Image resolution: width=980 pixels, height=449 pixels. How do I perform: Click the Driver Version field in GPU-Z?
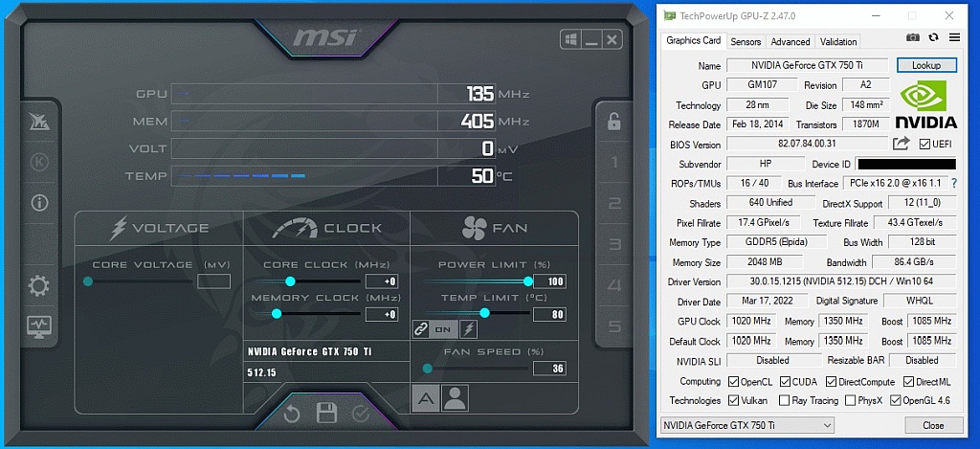pyautogui.click(x=841, y=281)
